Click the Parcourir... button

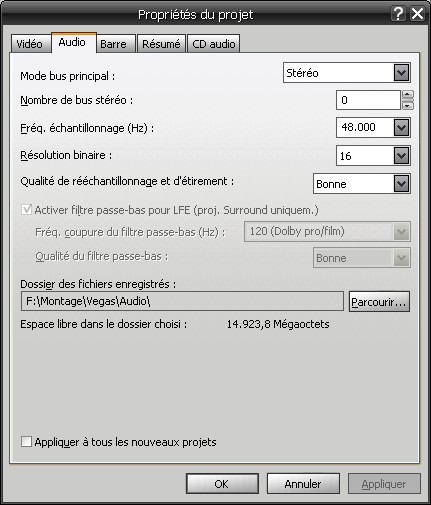pos(379,302)
